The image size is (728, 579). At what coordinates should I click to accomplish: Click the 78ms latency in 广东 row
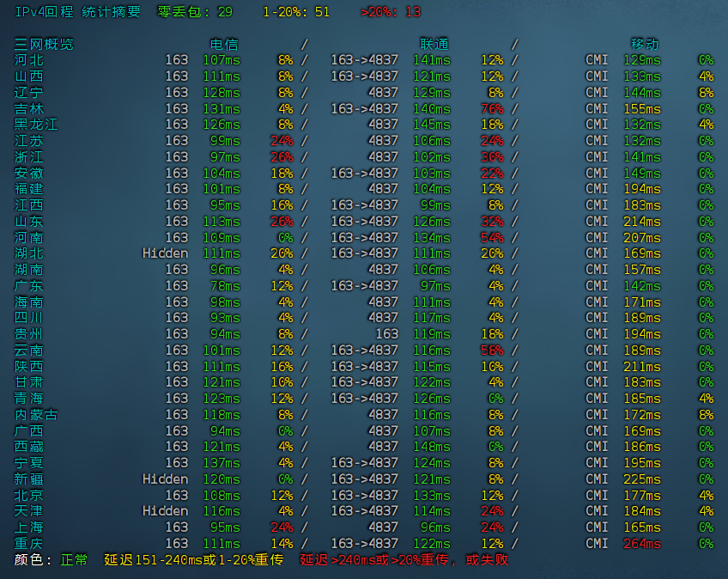(x=225, y=286)
